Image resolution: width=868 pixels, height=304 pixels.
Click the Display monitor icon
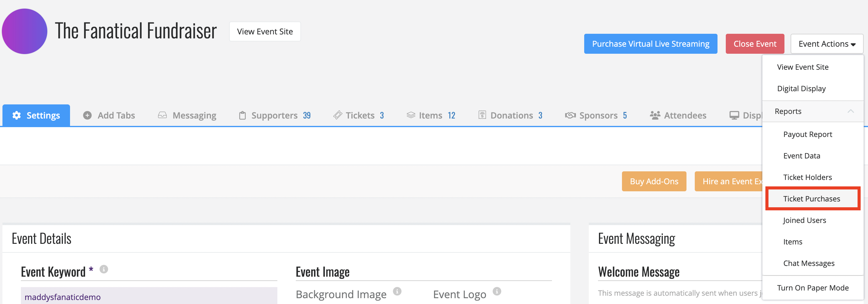point(734,115)
